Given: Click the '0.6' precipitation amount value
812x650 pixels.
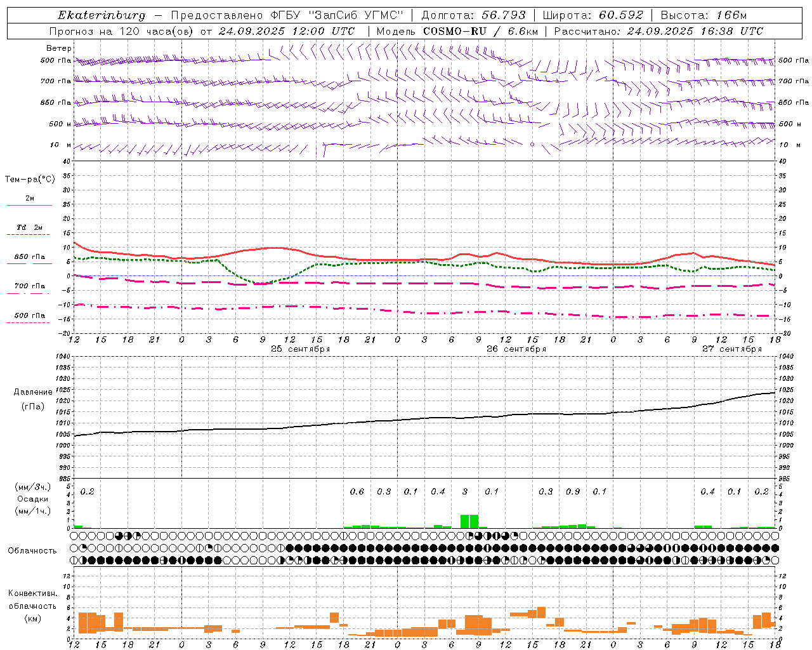Looking at the screenshot, I should [x=357, y=492].
